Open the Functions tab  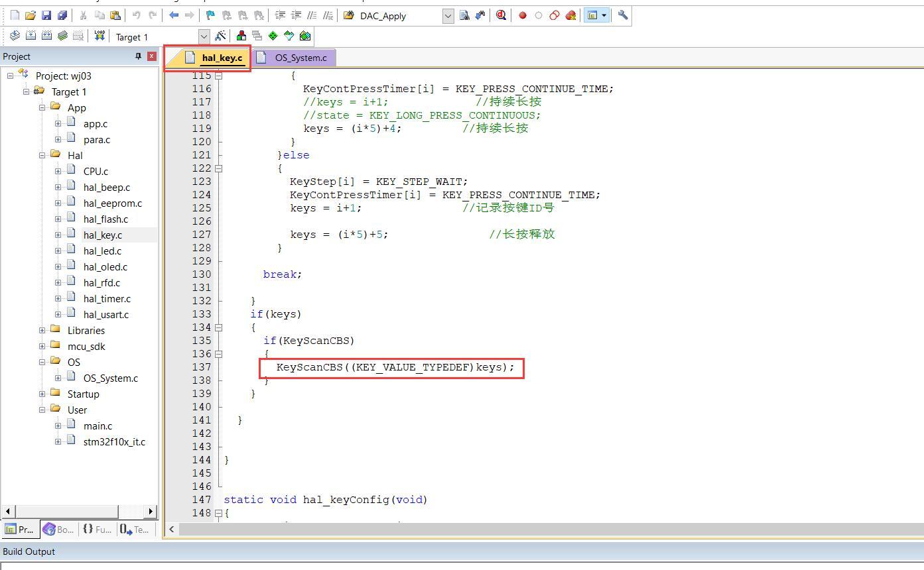click(97, 529)
